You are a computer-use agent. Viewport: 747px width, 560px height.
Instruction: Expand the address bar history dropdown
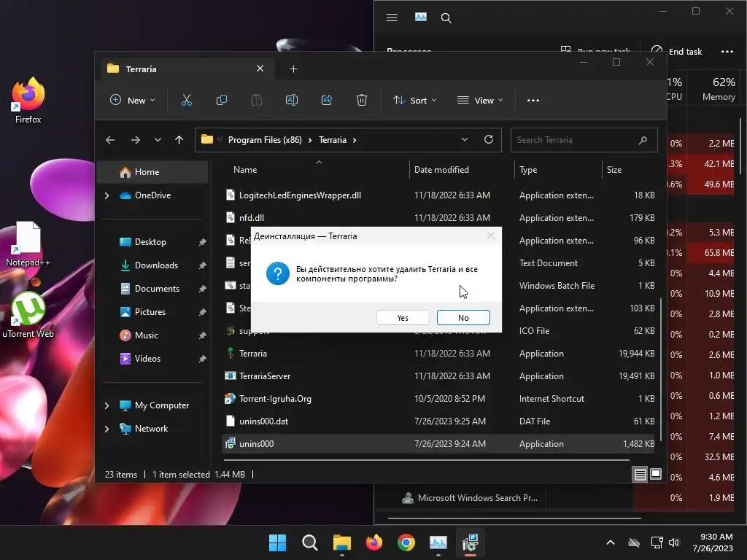[x=465, y=139]
